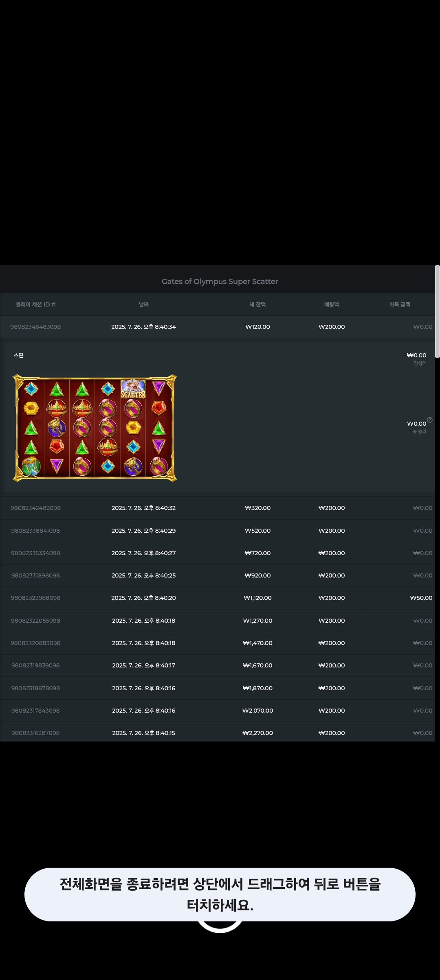Click the date ending 8:40:17
The image size is (440, 980).
click(x=144, y=665)
